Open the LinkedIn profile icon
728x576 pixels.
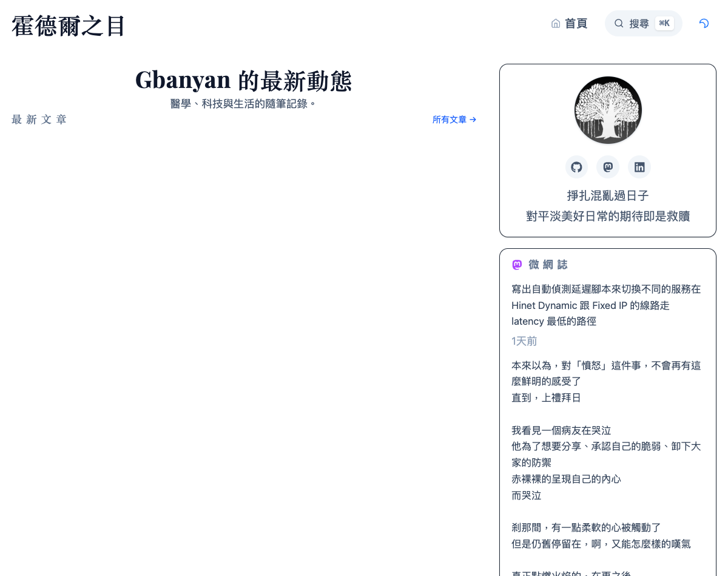pyautogui.click(x=639, y=167)
